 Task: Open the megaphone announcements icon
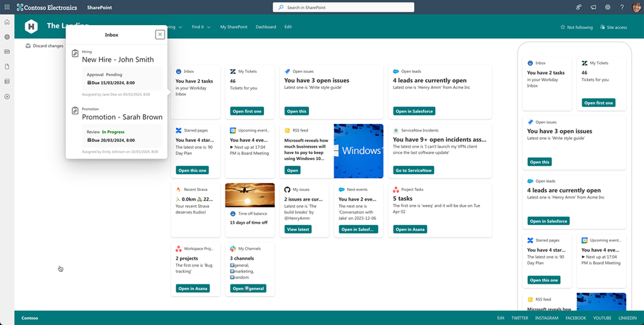[593, 7]
